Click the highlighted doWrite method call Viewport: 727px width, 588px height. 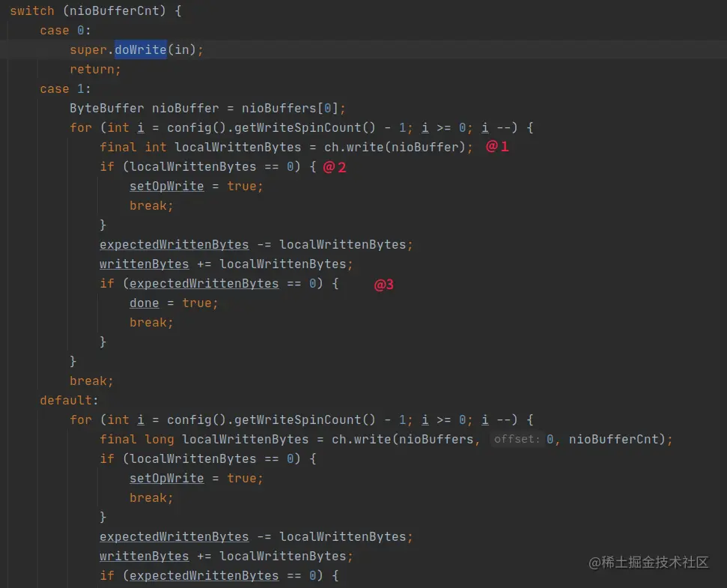point(141,49)
